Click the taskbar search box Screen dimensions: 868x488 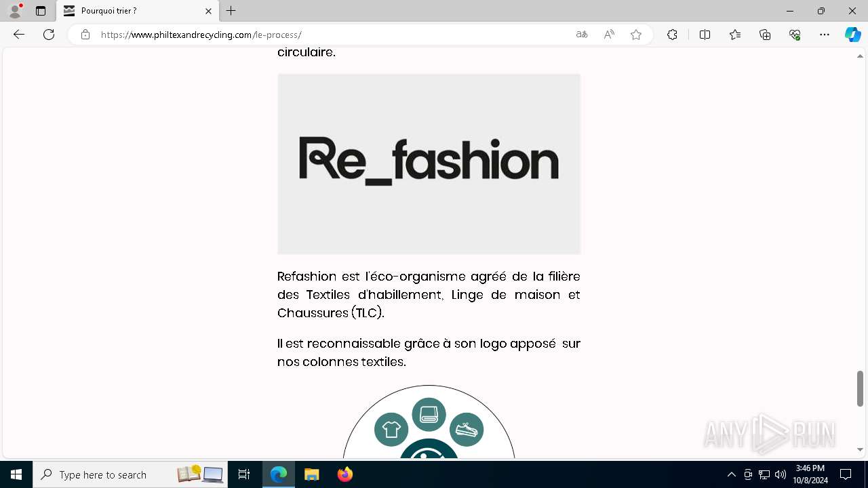130,474
